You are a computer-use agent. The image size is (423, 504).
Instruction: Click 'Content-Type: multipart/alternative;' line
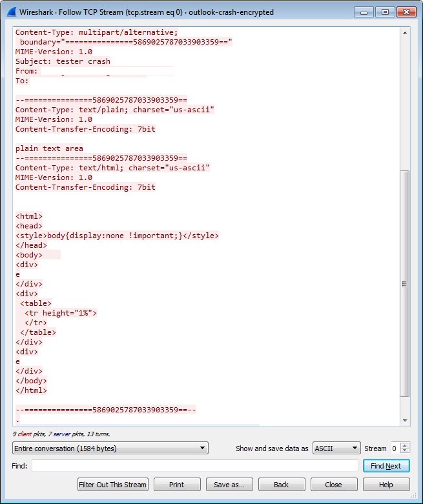pos(96,32)
